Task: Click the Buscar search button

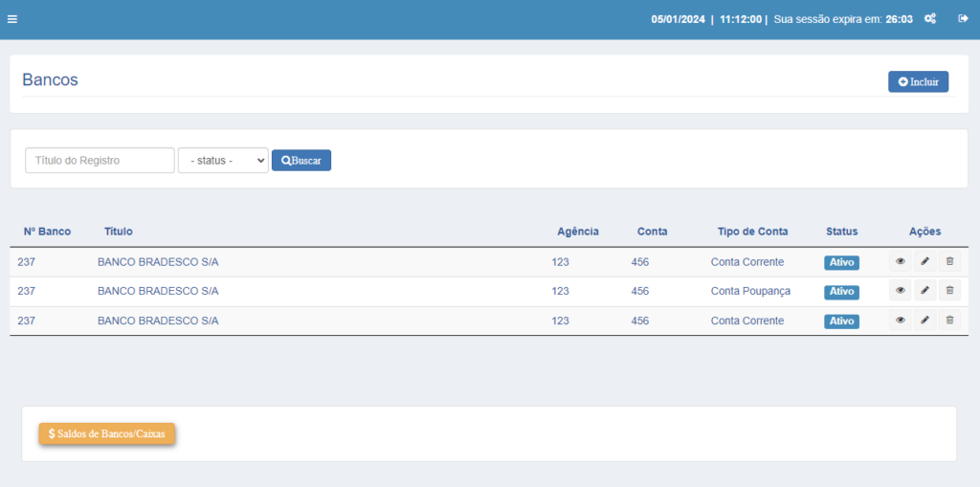Action: pyautogui.click(x=301, y=160)
